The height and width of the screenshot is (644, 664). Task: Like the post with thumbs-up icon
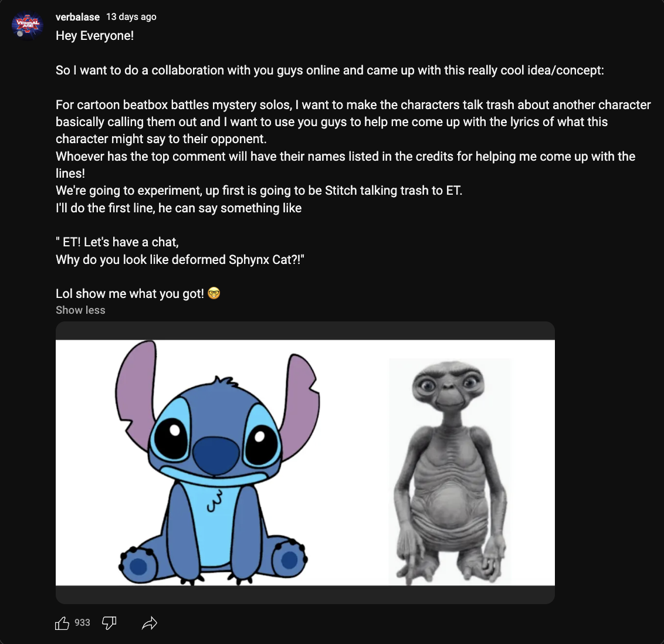[62, 623]
